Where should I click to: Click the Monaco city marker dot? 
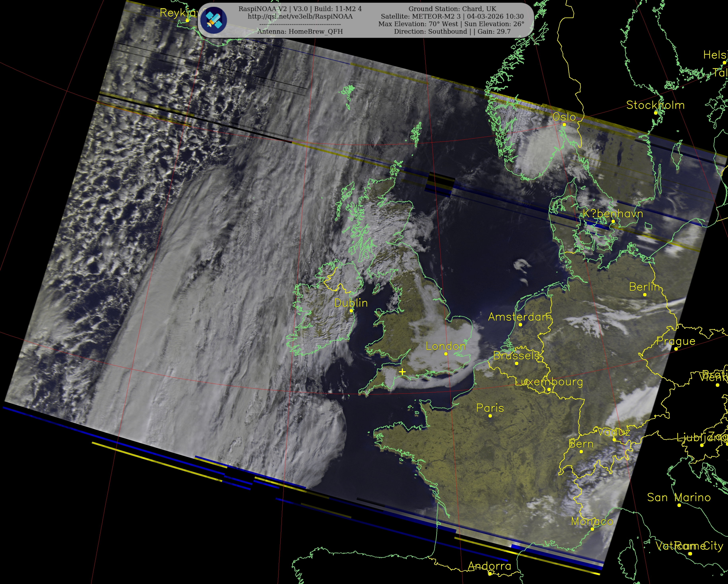(592, 529)
